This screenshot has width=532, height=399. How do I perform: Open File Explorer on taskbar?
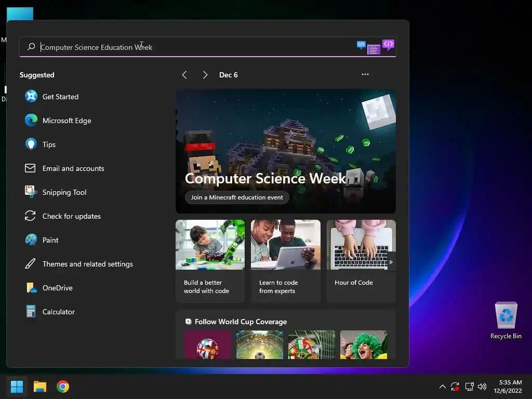tap(39, 387)
